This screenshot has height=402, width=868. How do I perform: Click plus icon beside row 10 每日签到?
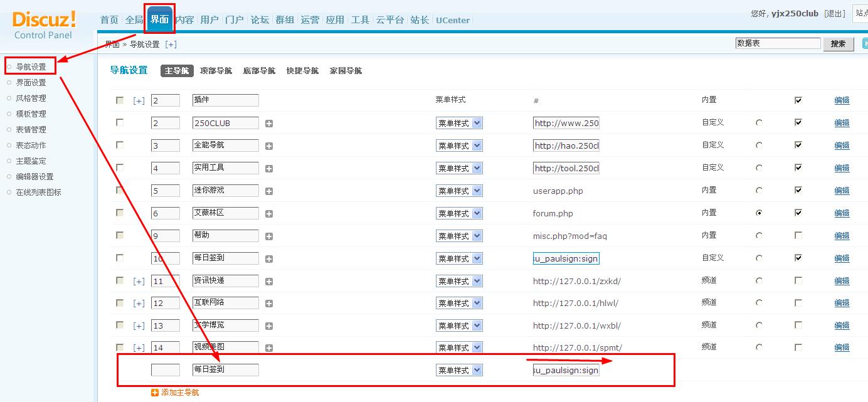[x=269, y=259]
